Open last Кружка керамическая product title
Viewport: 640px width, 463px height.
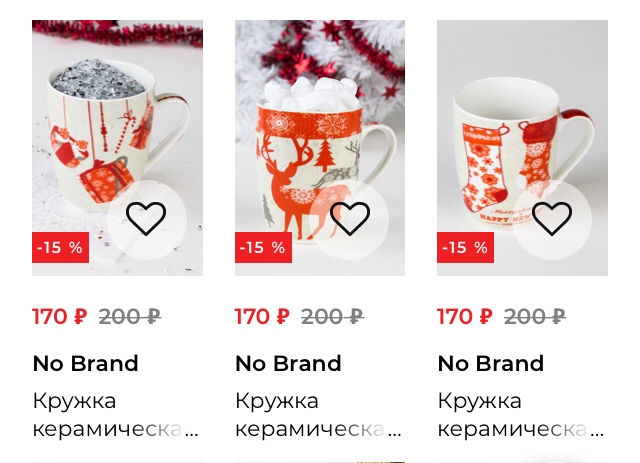[521, 415]
